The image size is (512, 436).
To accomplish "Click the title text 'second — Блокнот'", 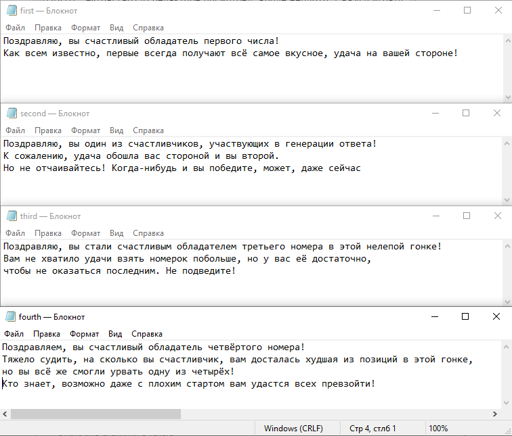I will click(x=55, y=113).
